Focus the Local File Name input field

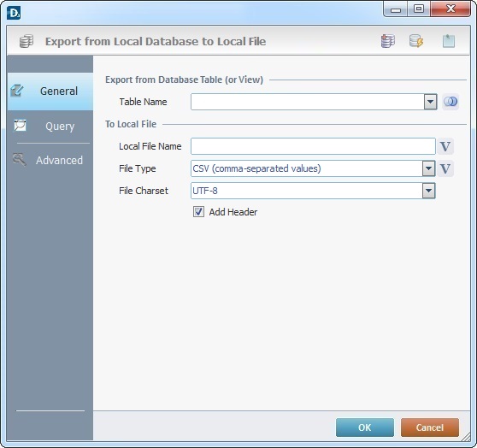pyautogui.click(x=313, y=146)
